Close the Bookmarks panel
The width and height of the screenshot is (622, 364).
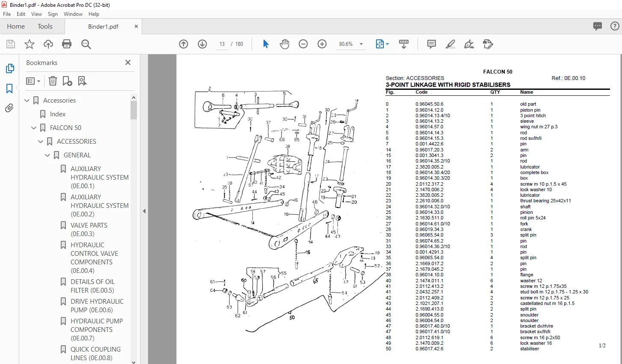127,62
